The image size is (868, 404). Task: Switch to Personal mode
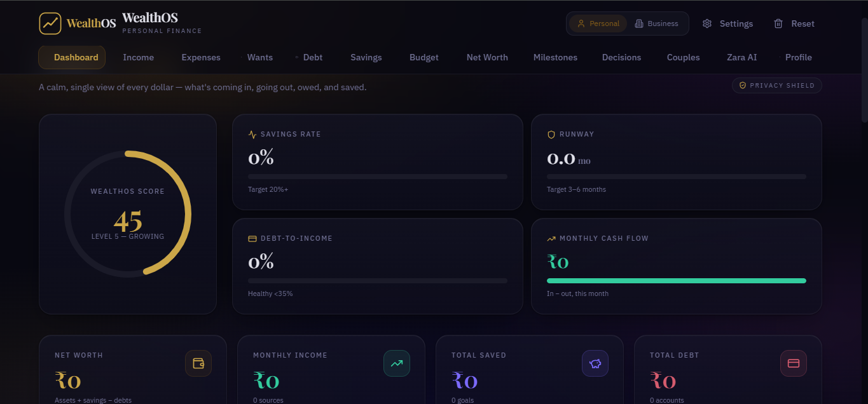point(598,24)
